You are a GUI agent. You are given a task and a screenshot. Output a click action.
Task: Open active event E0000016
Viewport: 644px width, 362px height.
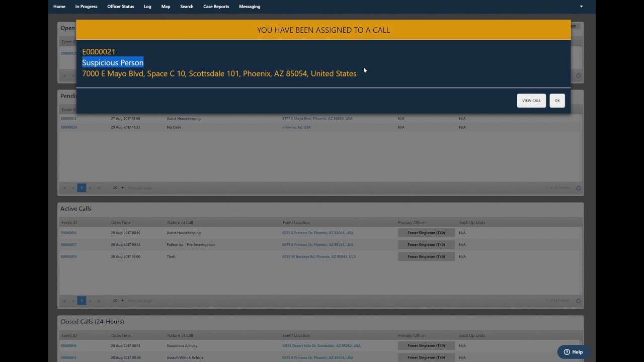(69, 233)
